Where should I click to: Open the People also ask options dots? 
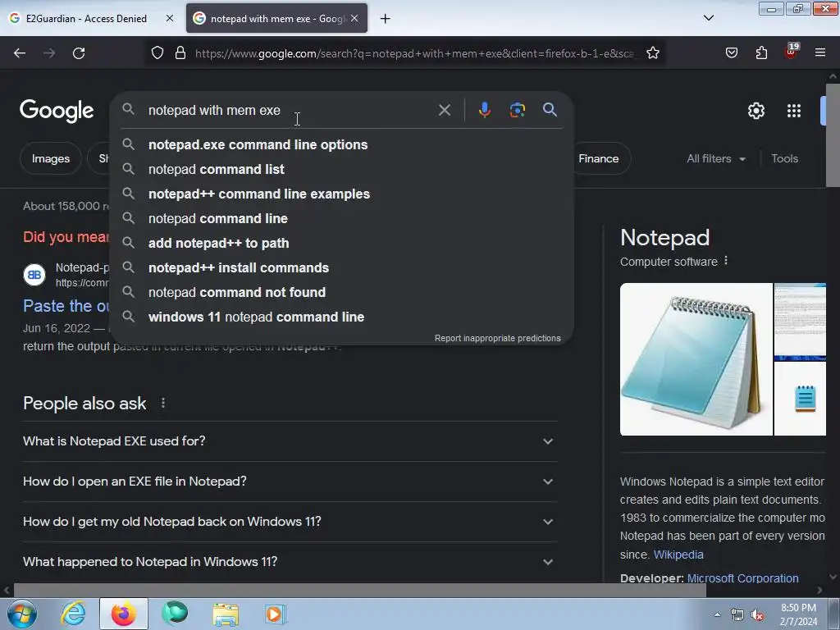[163, 403]
